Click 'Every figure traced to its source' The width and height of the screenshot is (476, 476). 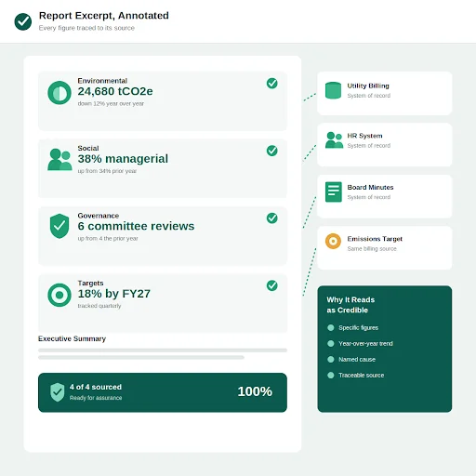click(x=86, y=28)
